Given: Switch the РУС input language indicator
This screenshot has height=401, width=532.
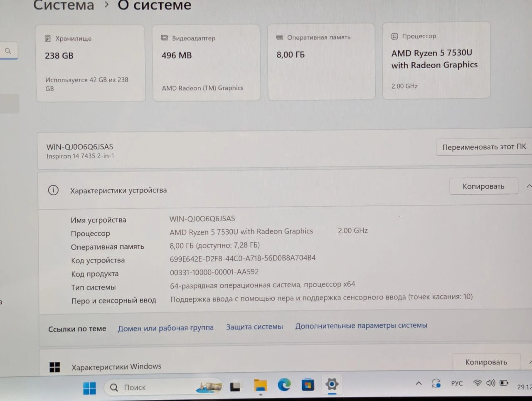Looking at the screenshot, I should point(457,383).
